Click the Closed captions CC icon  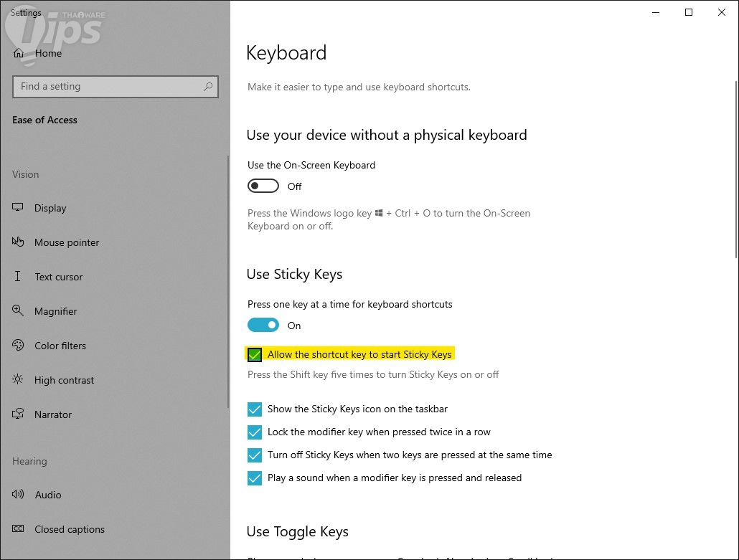coord(19,529)
